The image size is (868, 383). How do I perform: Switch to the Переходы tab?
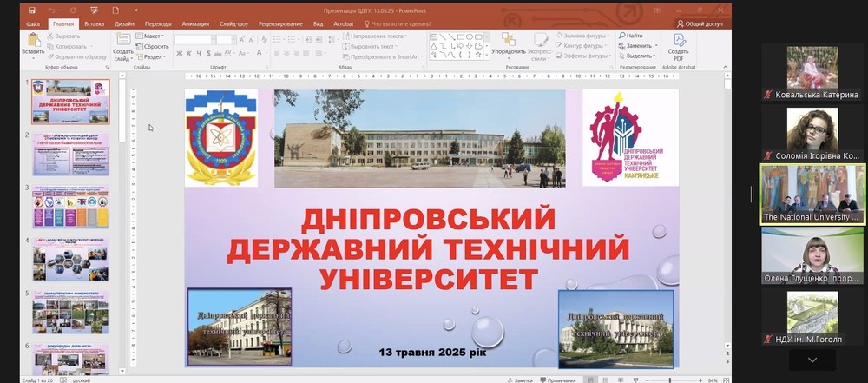(x=158, y=23)
